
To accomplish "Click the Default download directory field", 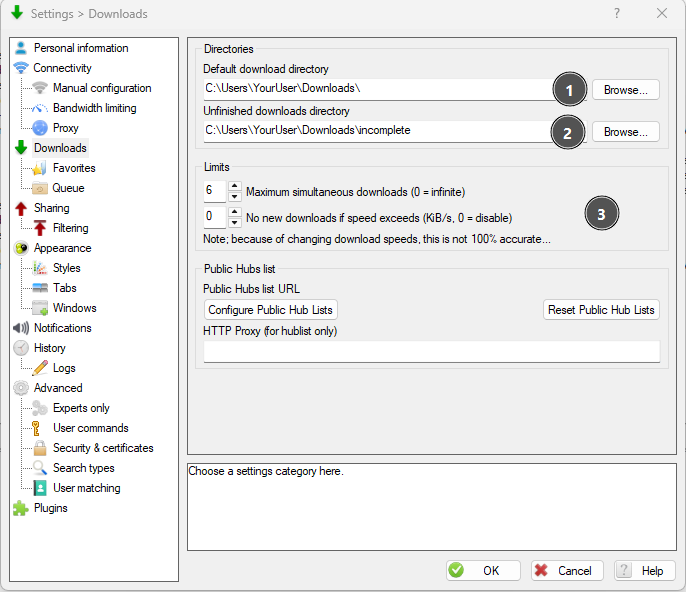I will coord(395,90).
